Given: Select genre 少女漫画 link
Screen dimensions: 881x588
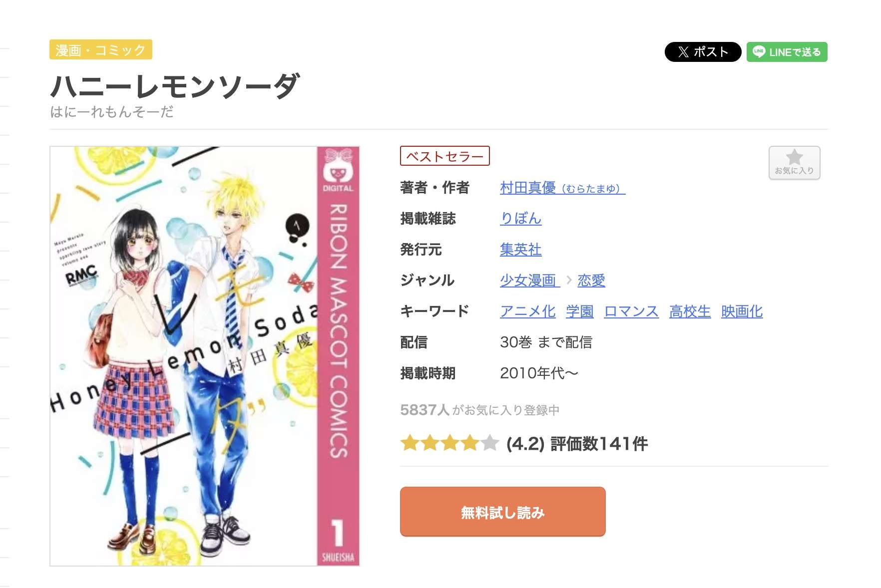Looking at the screenshot, I should [x=529, y=281].
